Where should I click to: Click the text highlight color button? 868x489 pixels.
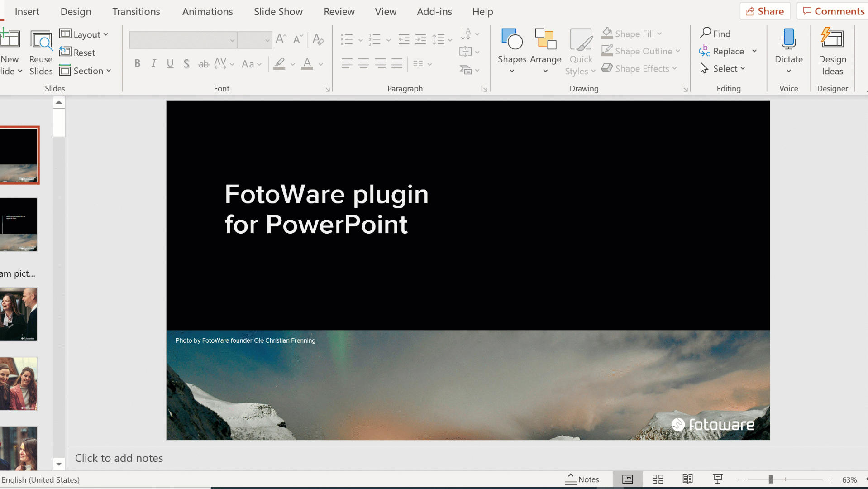[x=279, y=64]
